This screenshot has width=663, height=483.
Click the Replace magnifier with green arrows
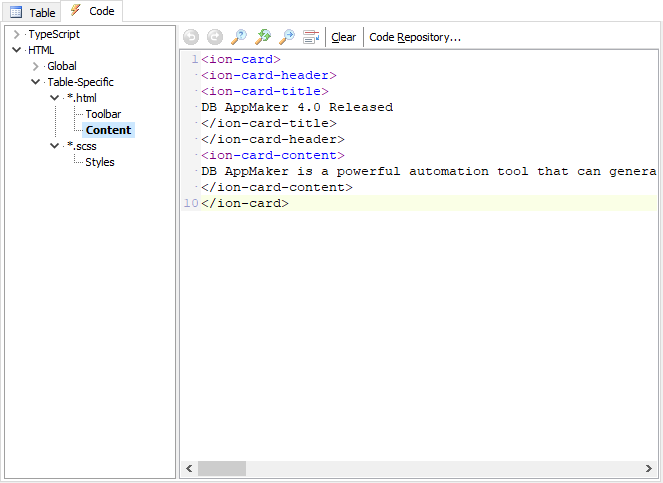[263, 37]
